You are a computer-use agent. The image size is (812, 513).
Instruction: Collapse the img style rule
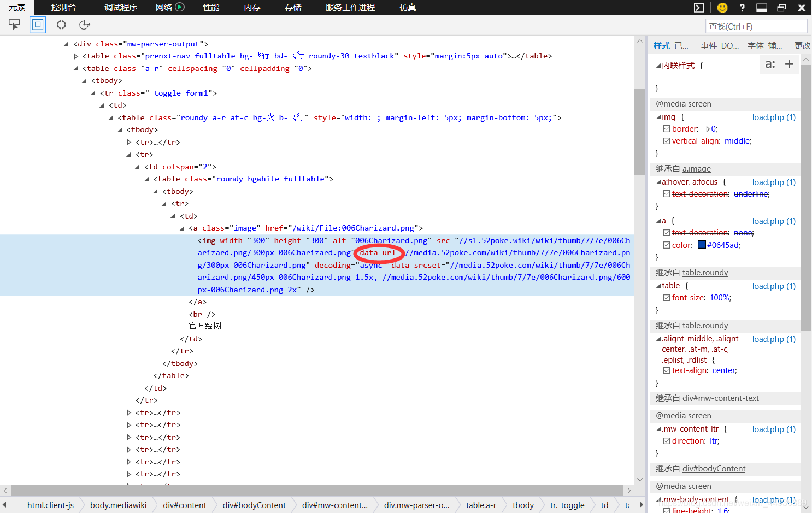pyautogui.click(x=658, y=117)
